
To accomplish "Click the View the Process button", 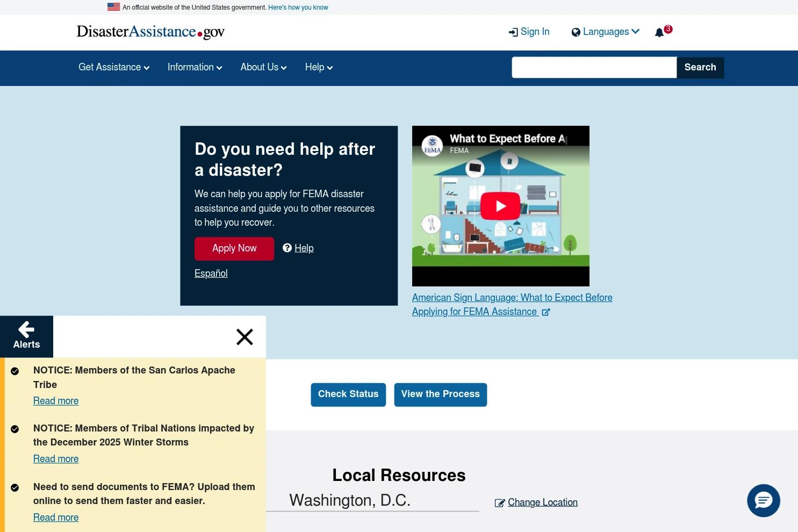I will point(440,394).
